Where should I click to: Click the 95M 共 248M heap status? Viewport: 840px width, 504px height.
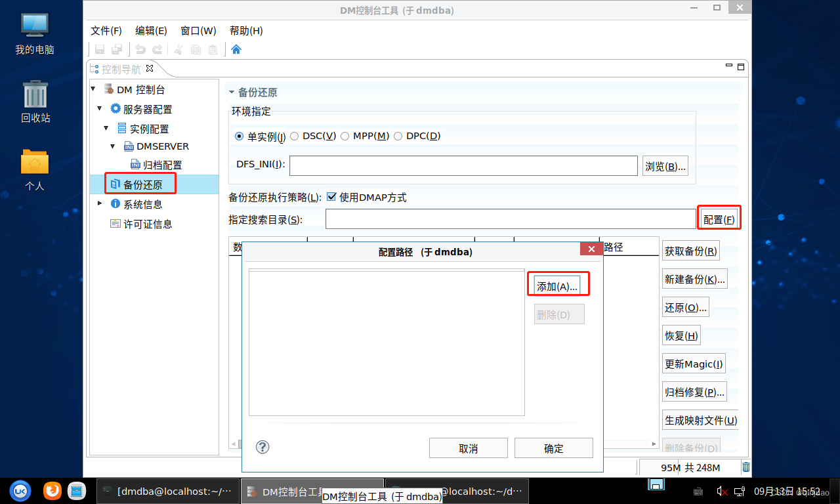point(689,468)
